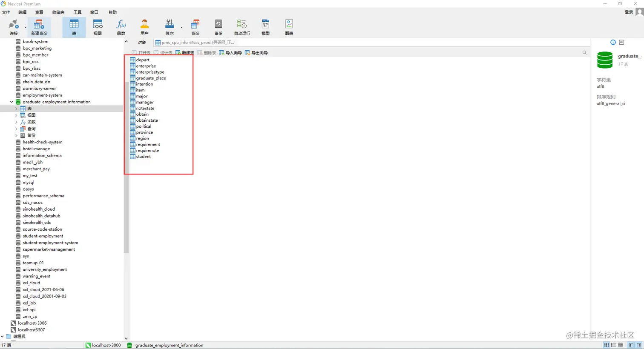Select the sinohealth_datahub database
Screen dimensions: 644x349
pos(41,216)
